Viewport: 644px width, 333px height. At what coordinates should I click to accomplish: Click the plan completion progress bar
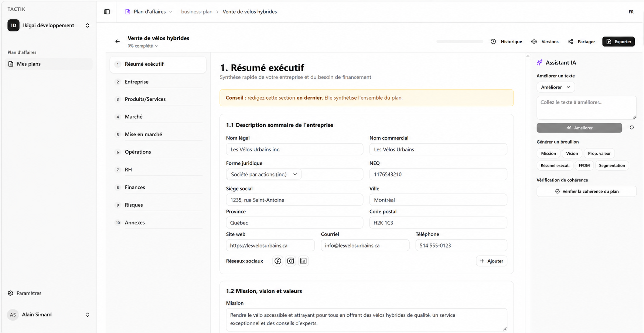click(460, 42)
